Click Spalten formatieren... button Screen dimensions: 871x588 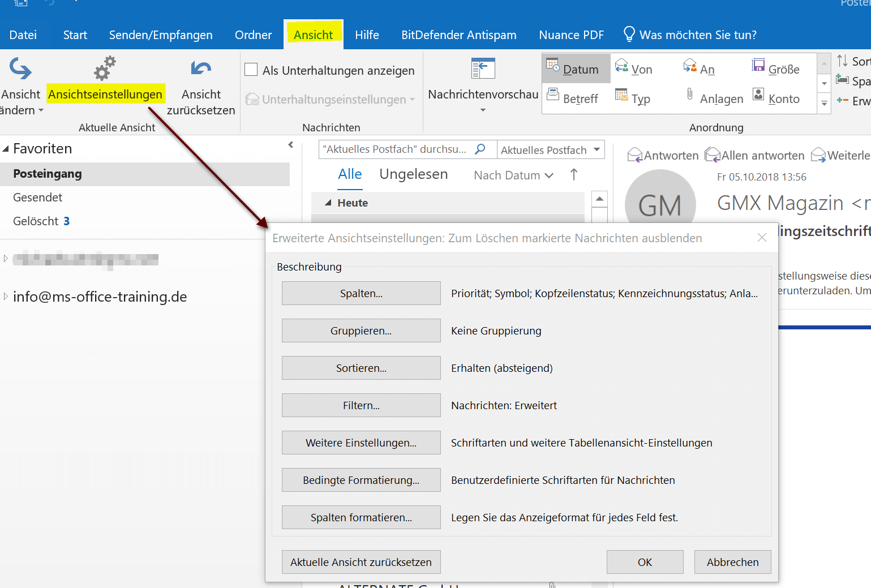click(x=361, y=517)
